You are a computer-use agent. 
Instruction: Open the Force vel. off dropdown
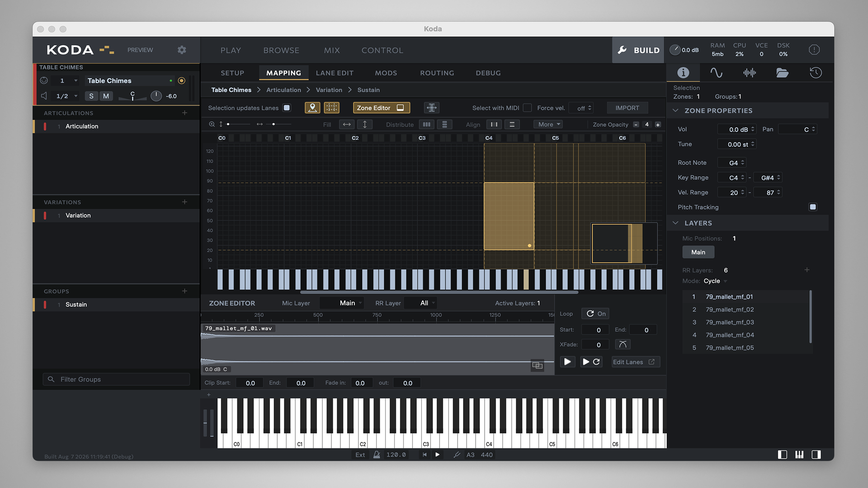coord(581,108)
